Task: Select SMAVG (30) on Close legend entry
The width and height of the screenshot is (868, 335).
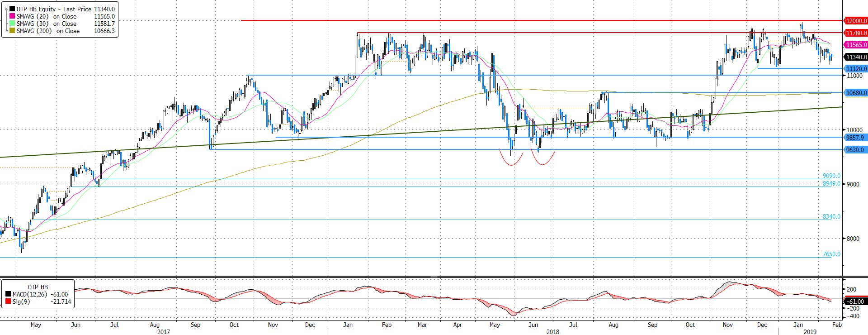Action: click(x=47, y=24)
